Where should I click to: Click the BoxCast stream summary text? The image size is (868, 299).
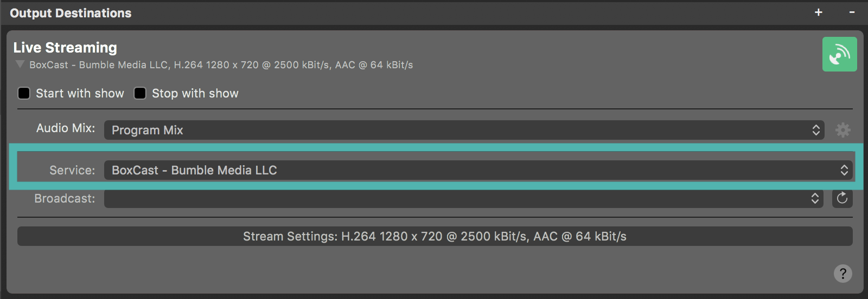pos(221,65)
